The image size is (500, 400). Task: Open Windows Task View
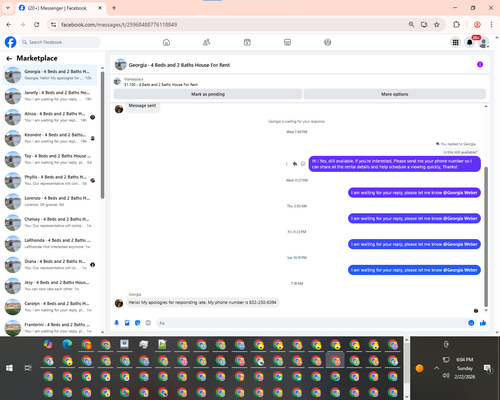coord(28,368)
